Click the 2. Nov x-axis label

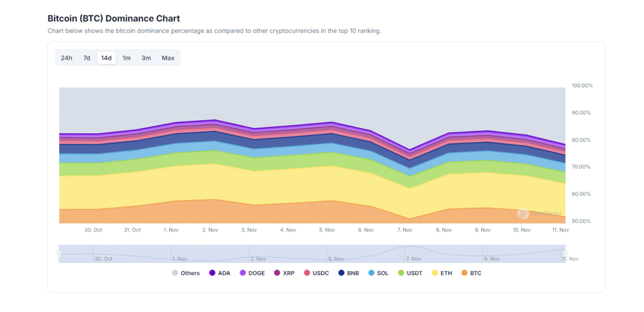[x=210, y=230]
